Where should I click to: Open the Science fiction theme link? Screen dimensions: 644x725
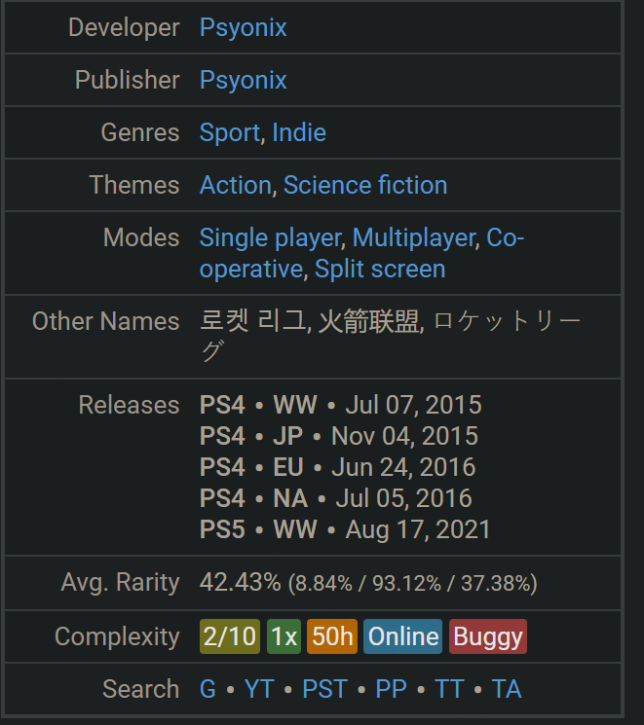click(365, 186)
